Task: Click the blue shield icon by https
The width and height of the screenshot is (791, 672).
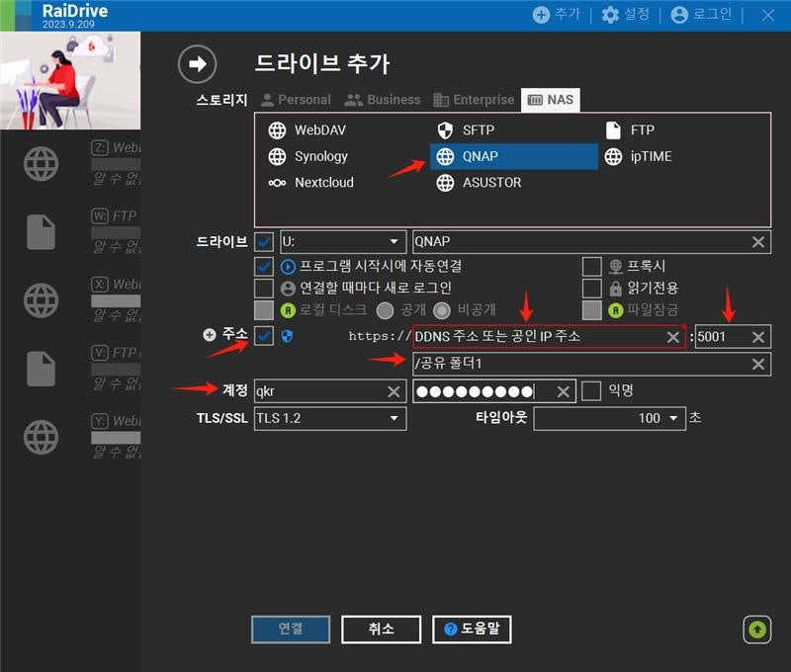Action: pyautogui.click(x=287, y=336)
